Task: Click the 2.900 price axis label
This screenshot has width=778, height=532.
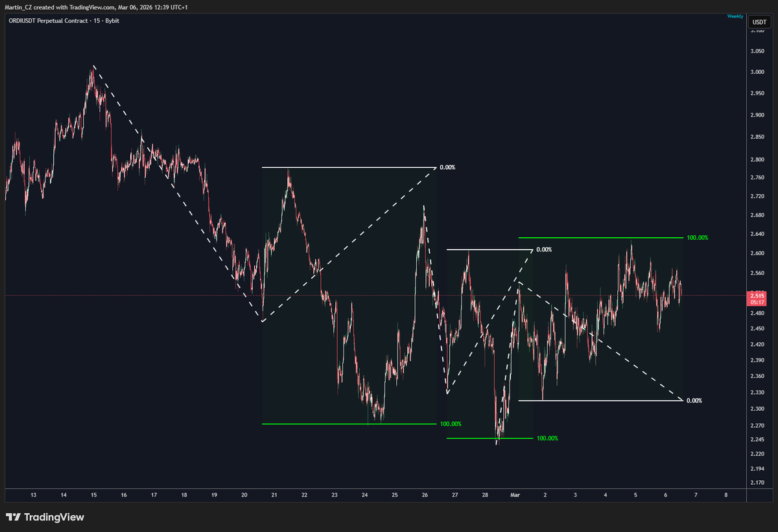Action: (x=757, y=115)
